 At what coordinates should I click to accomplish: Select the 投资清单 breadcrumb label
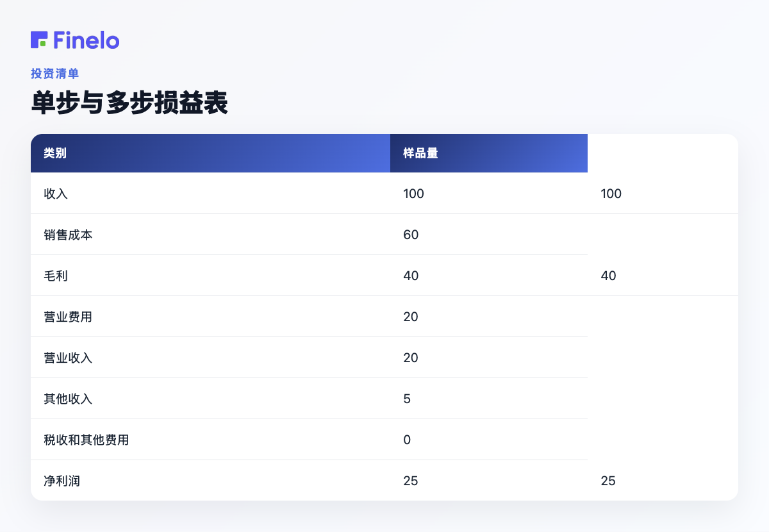click(x=54, y=74)
